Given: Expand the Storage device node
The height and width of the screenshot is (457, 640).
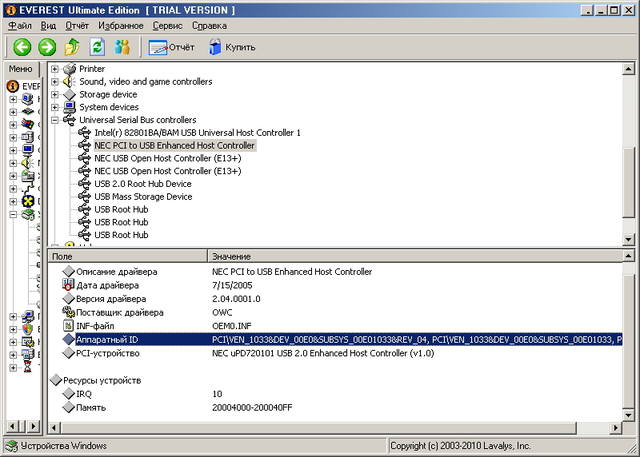Looking at the screenshot, I should (x=55, y=94).
